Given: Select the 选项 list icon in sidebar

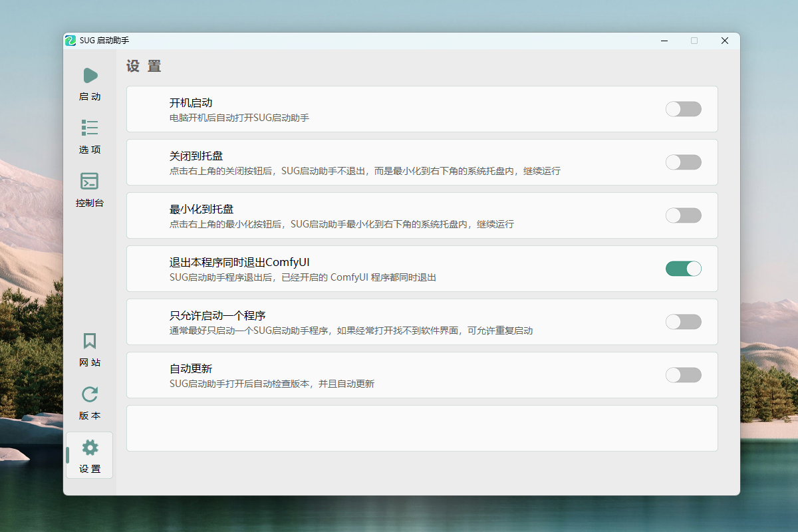Looking at the screenshot, I should point(90,128).
